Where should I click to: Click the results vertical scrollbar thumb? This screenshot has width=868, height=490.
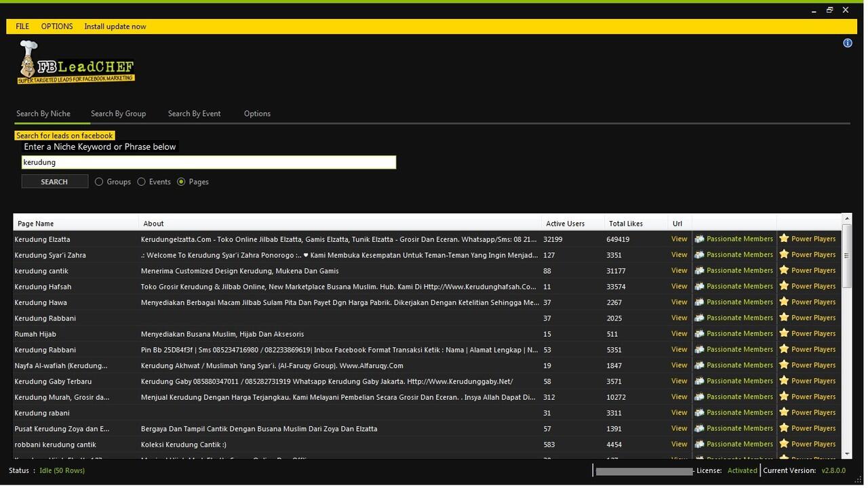point(846,256)
